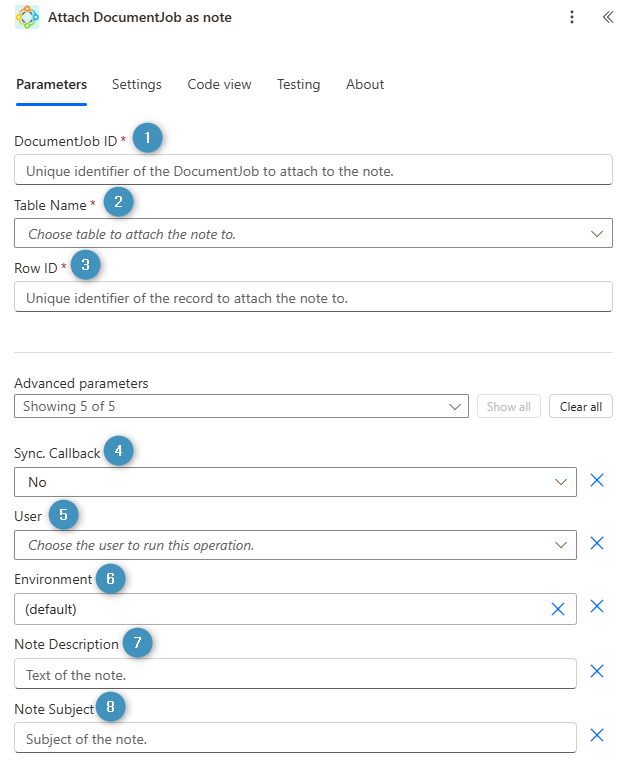Focus the Row ID text field
The width and height of the screenshot is (618, 760).
point(313,298)
